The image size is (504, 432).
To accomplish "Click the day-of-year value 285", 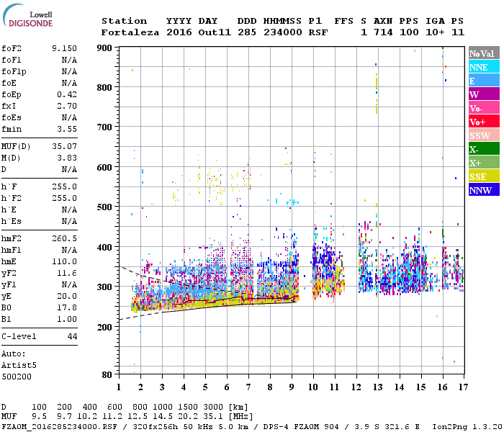I will point(247,32).
